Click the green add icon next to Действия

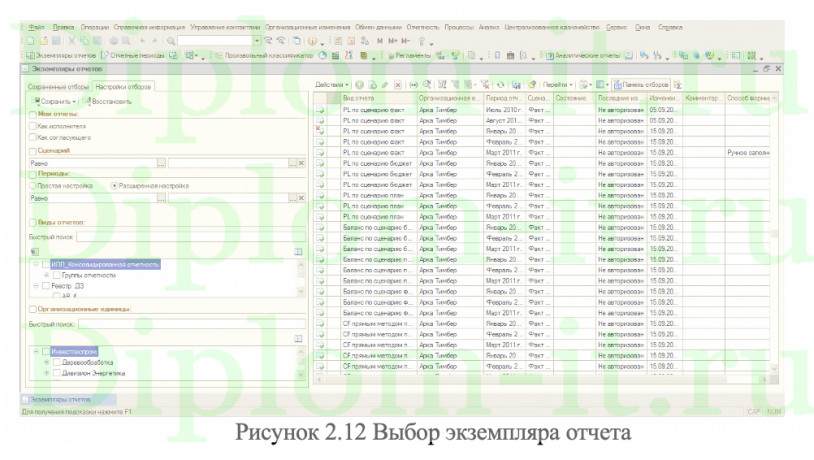point(359,85)
